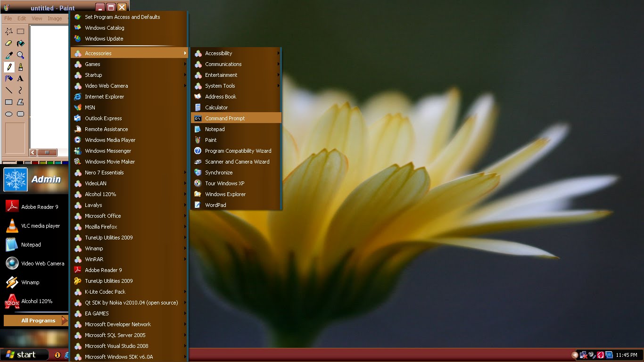Open the View menu in Paint

(37, 18)
